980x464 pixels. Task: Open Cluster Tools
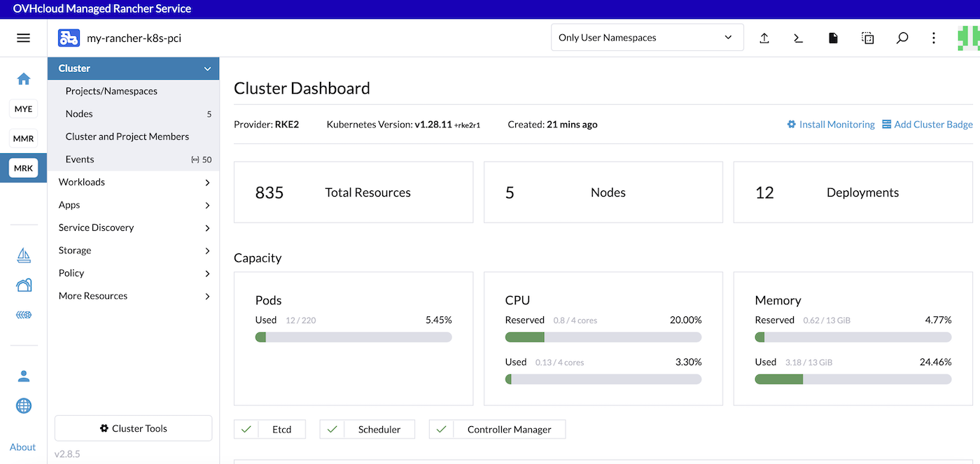[133, 428]
